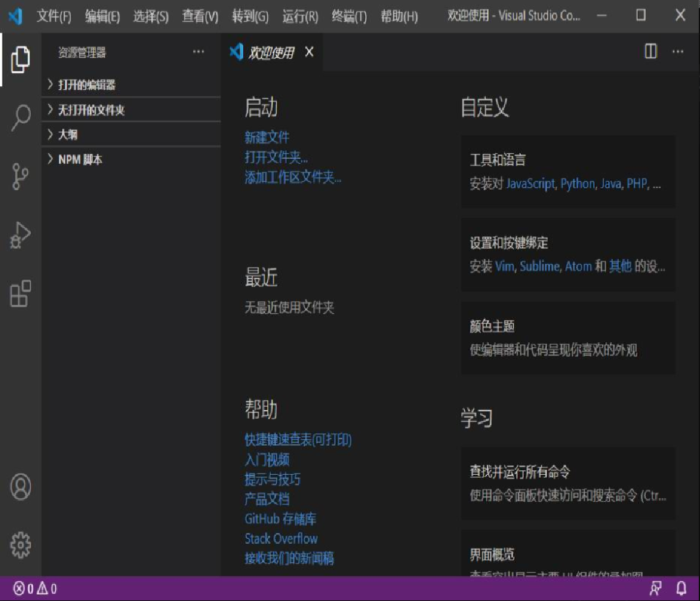Open the 文件(F) menu
700x601 pixels.
[x=54, y=17]
